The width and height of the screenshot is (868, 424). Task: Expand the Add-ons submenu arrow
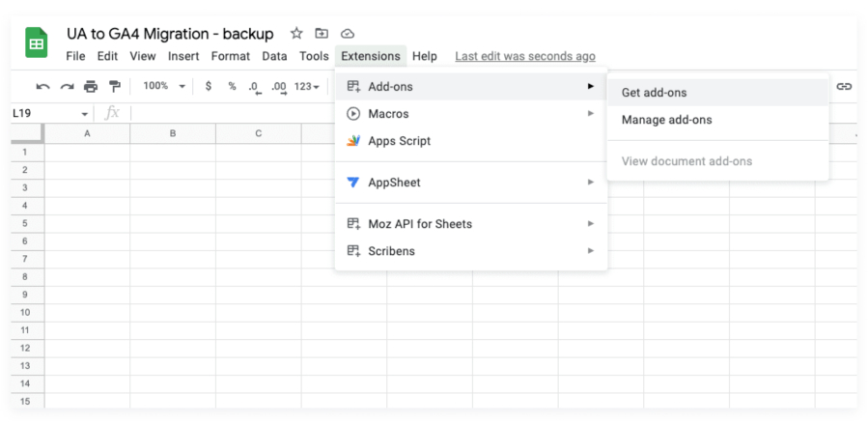coord(591,86)
